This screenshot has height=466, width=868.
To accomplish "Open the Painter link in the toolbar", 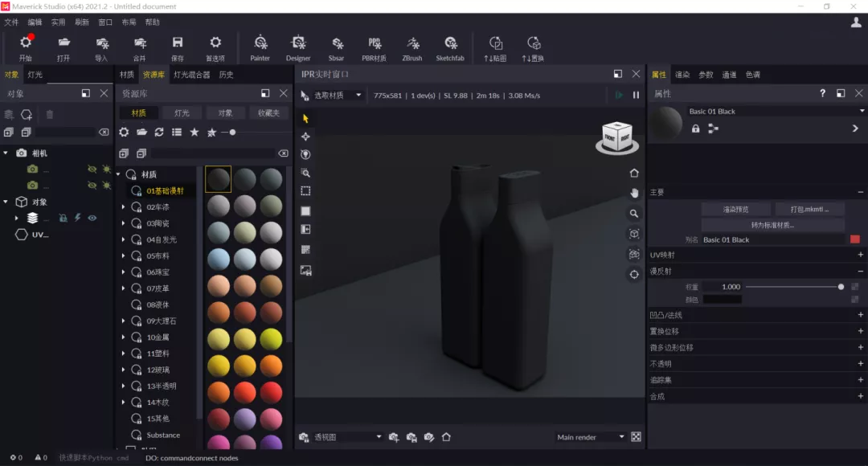I will point(260,48).
